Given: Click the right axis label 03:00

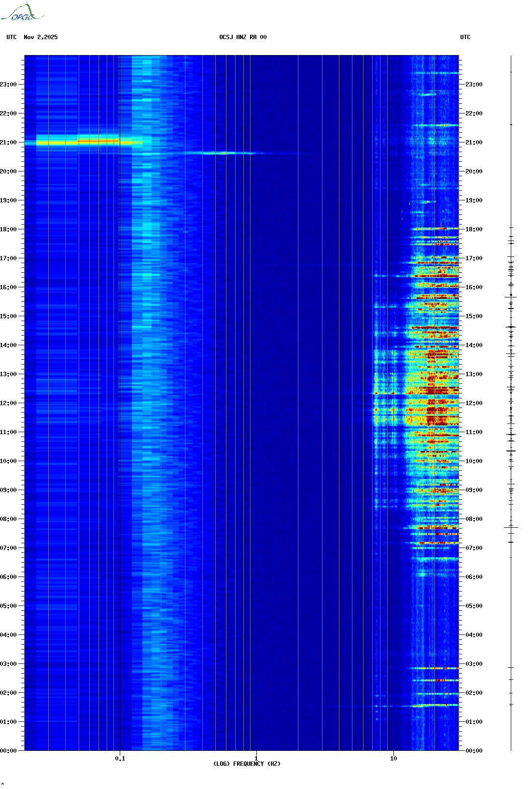Looking at the screenshot, I should 474,664.
